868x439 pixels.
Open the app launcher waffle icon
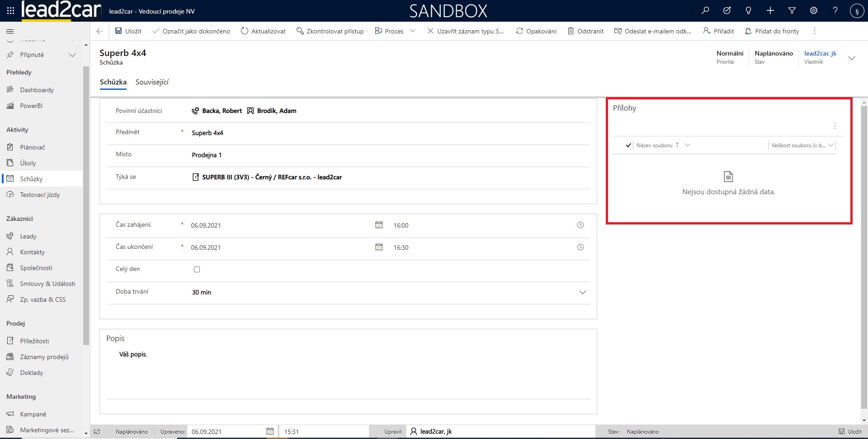tap(10, 11)
